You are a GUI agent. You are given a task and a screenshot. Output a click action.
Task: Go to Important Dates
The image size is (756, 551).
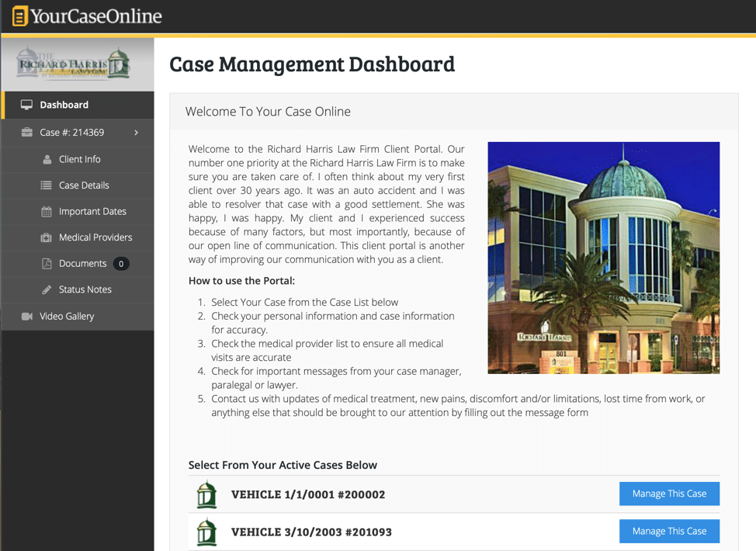[78, 211]
